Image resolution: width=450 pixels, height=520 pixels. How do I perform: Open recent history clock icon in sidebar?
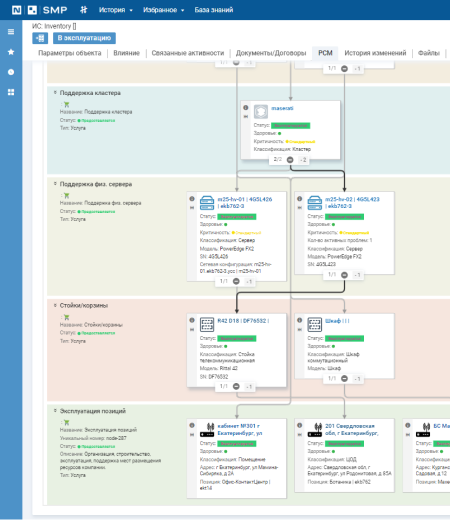[x=11, y=72]
